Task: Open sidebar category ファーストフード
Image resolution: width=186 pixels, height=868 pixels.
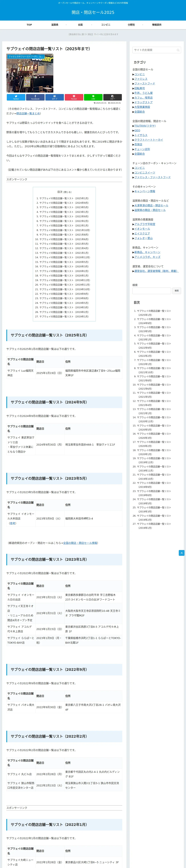Action: [x=145, y=84]
